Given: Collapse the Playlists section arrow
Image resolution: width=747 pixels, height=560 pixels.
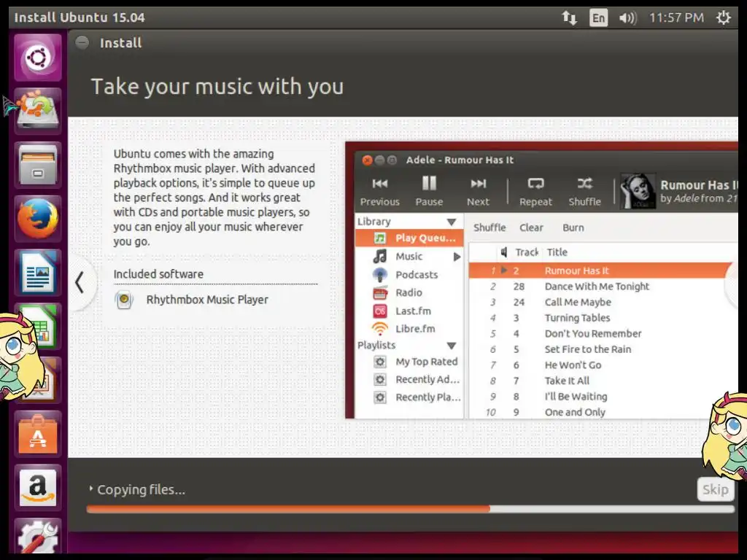Looking at the screenshot, I should coord(451,346).
